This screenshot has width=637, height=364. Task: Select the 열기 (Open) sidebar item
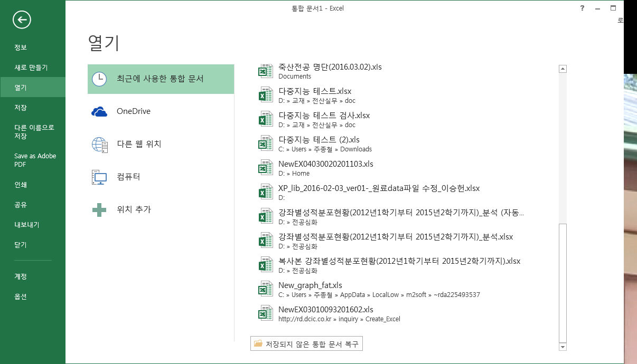tap(33, 88)
